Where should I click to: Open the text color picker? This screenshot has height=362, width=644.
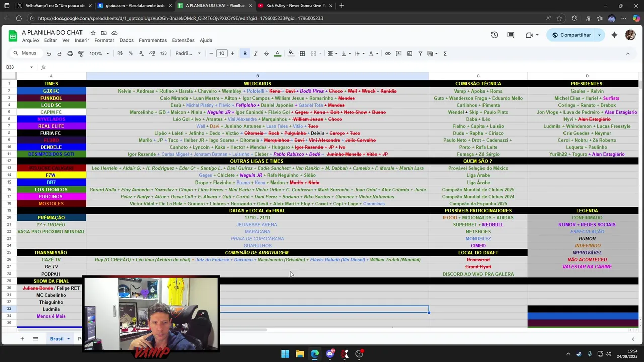(x=277, y=53)
